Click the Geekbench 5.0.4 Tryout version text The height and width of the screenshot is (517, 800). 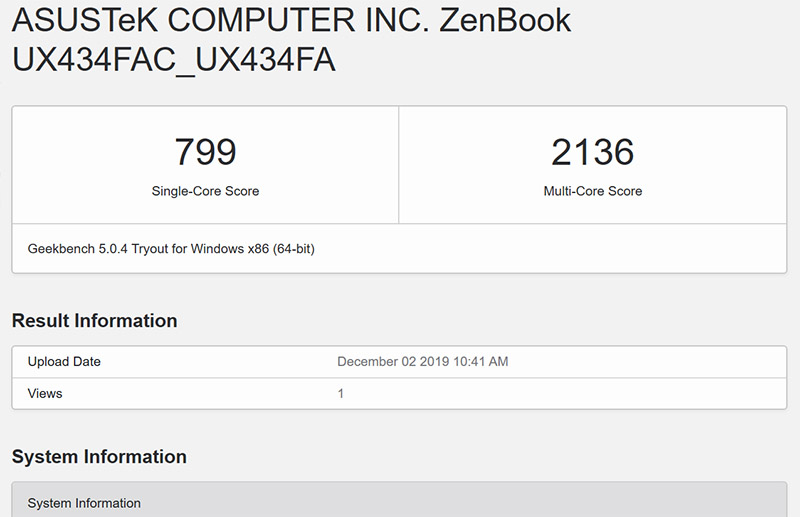click(110, 248)
